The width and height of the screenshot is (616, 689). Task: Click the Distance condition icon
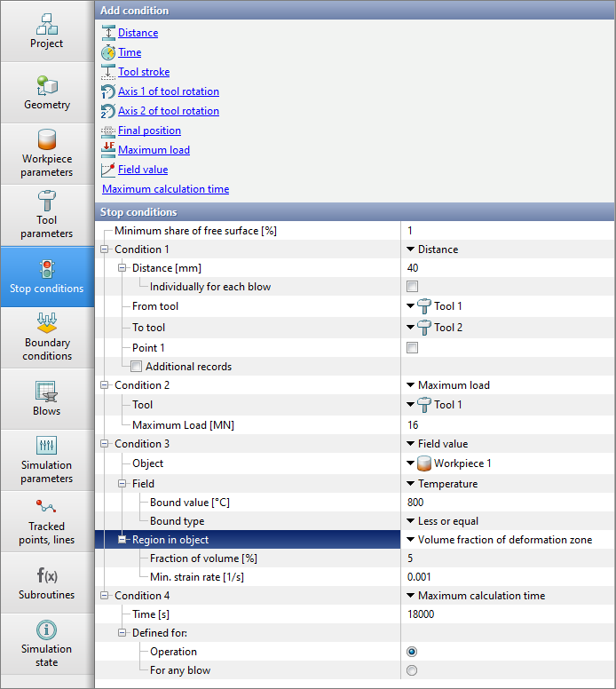pyautogui.click(x=108, y=33)
